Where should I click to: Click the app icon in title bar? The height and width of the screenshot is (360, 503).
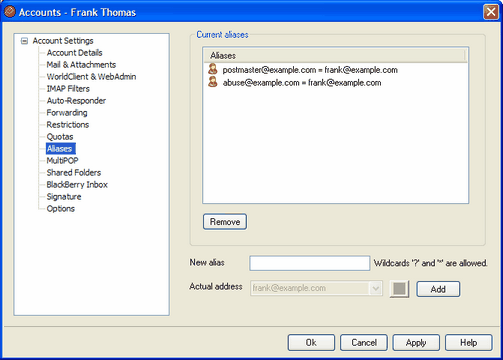tap(10, 12)
